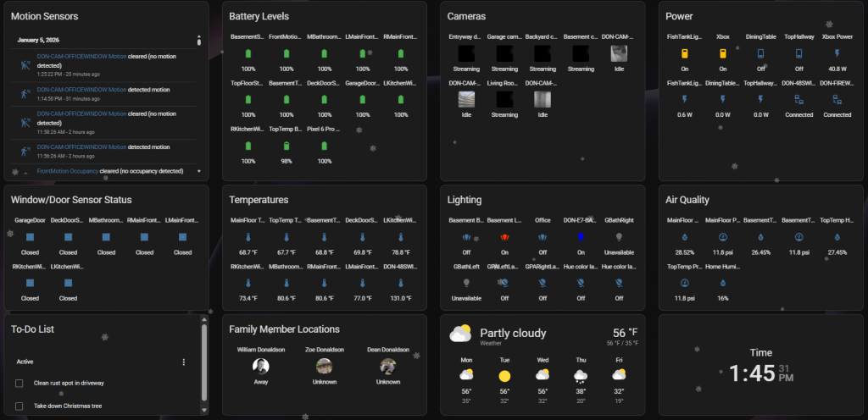
Task: Toggle the Office light
Action: coord(542,237)
